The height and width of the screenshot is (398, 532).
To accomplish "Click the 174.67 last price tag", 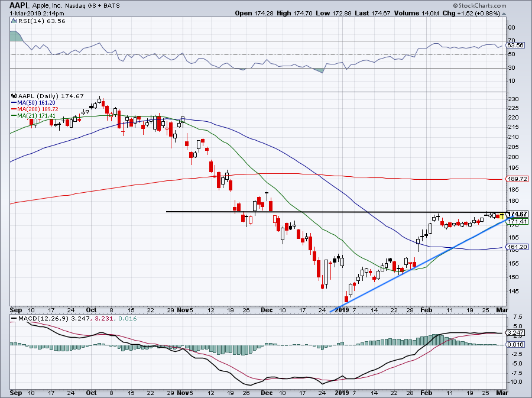I will (x=517, y=214).
